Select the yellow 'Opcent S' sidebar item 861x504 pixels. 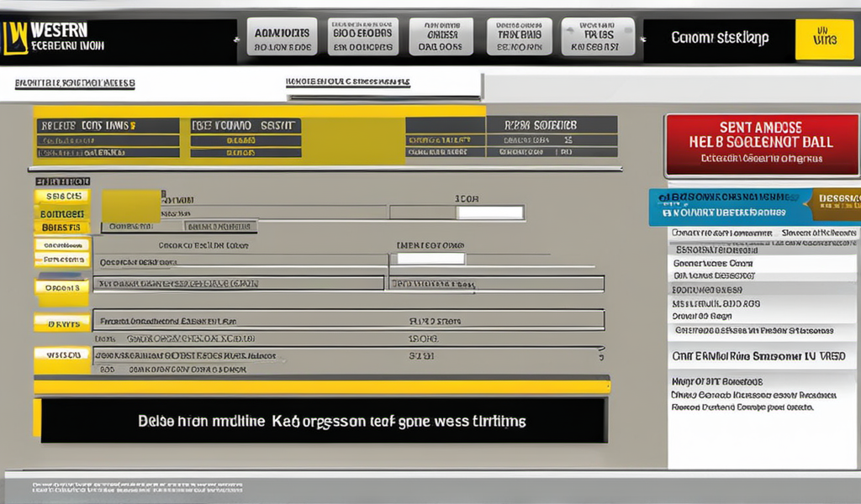pyautogui.click(x=62, y=287)
